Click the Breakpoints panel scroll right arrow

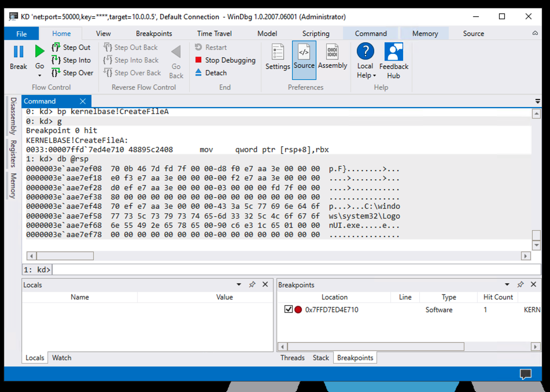[x=536, y=347]
